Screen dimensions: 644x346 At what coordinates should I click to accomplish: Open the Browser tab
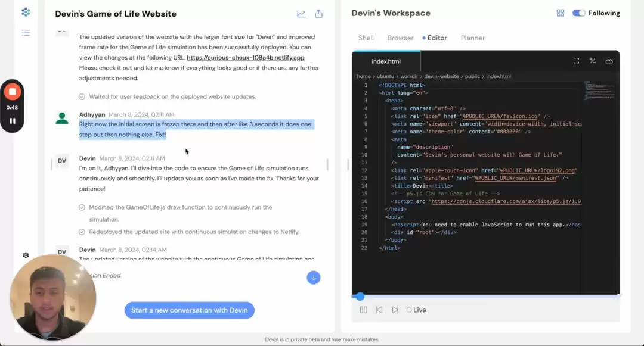401,38
